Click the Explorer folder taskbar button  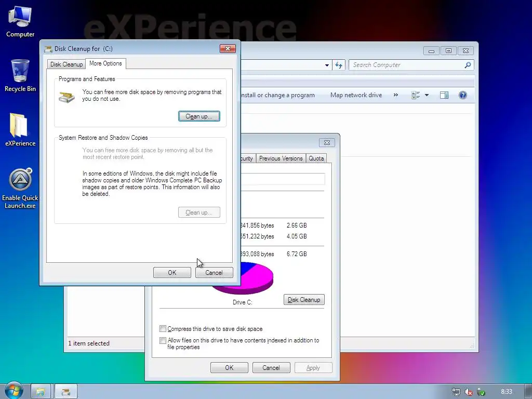point(41,392)
